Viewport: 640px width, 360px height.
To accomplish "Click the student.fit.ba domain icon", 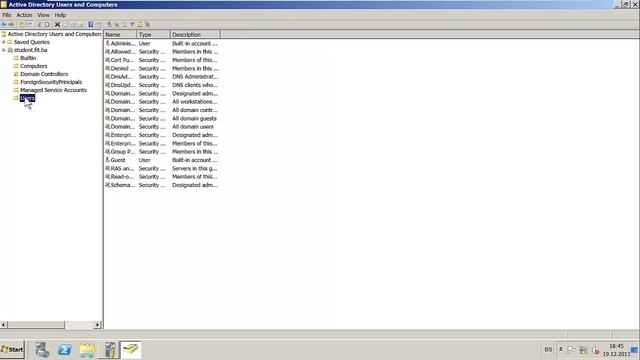I will click(10, 50).
